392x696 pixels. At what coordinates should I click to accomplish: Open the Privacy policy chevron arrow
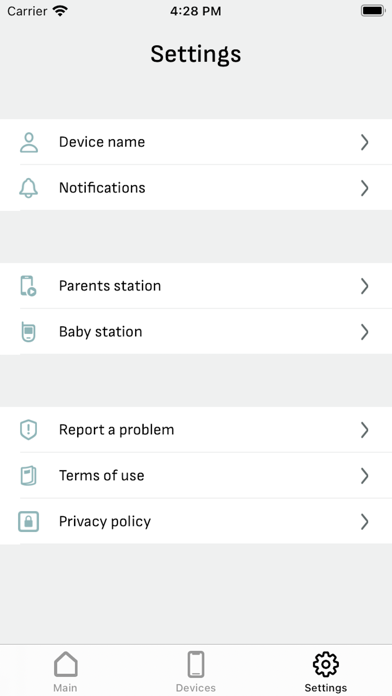[364, 522]
